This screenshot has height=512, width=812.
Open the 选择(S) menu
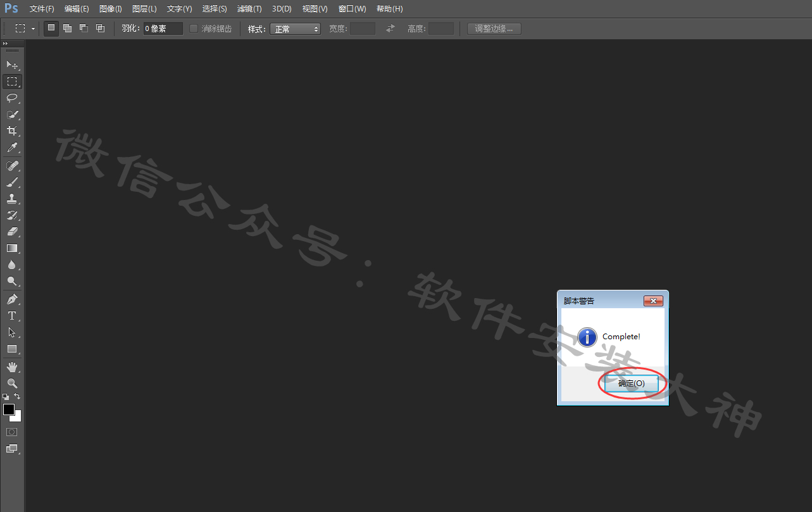215,9
